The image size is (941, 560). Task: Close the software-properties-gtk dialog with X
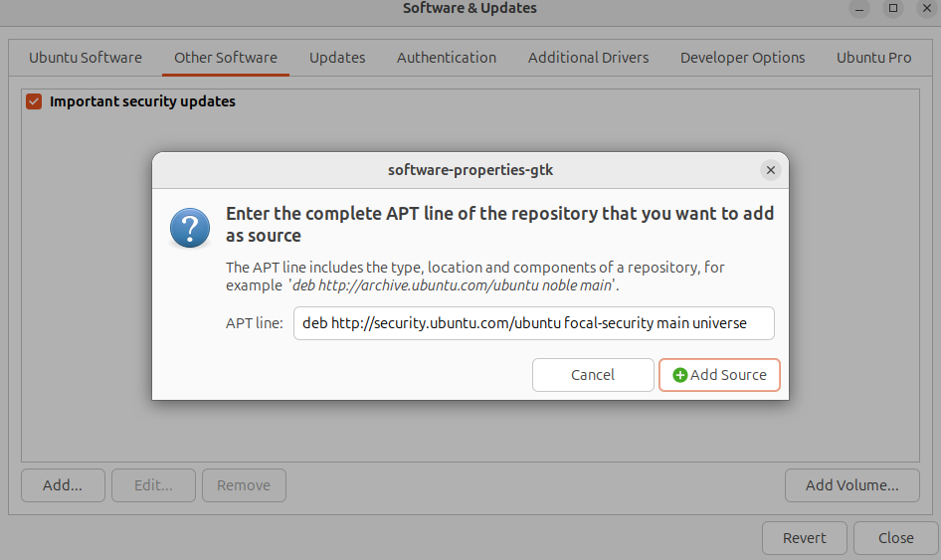click(x=770, y=170)
